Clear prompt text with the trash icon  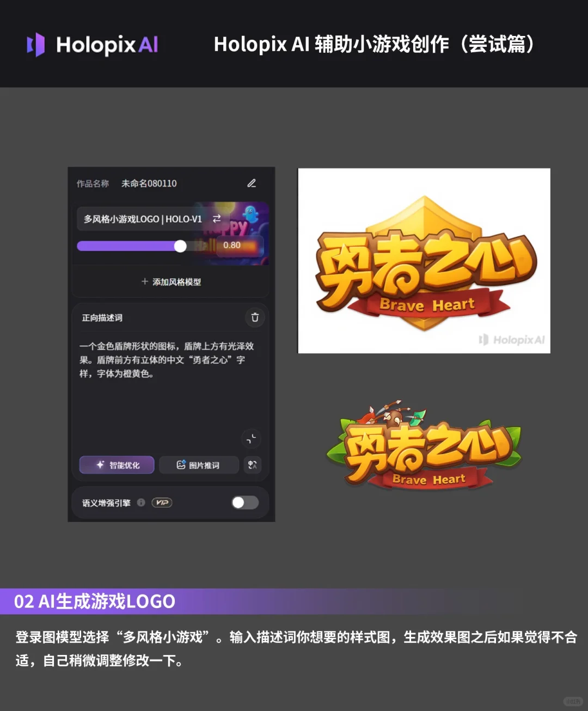pos(254,317)
